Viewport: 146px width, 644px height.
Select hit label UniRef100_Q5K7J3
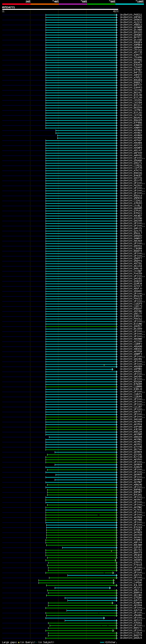click(x=131, y=590)
